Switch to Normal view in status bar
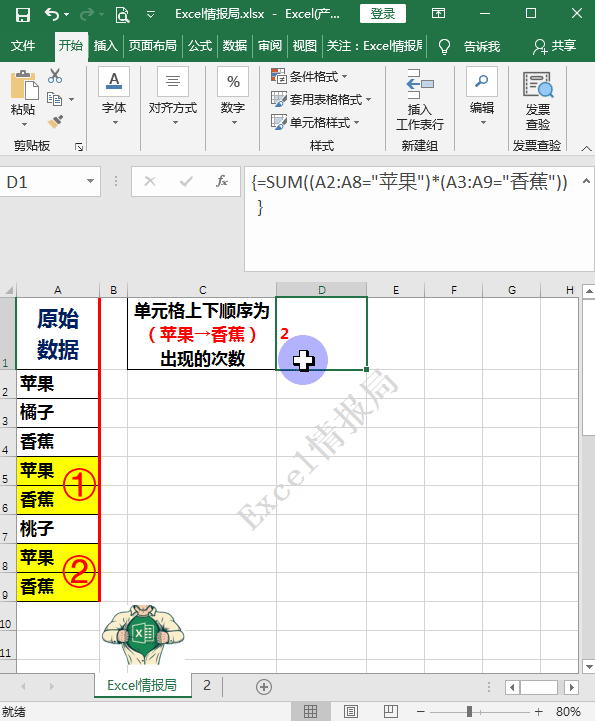Viewport: 595px width, 721px height. click(x=310, y=711)
